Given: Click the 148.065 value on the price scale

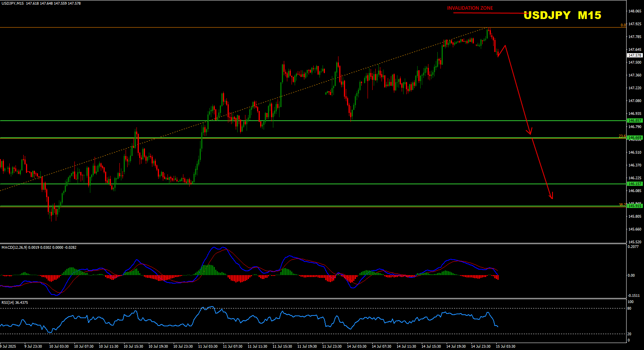Looking at the screenshot, I should click(635, 11).
